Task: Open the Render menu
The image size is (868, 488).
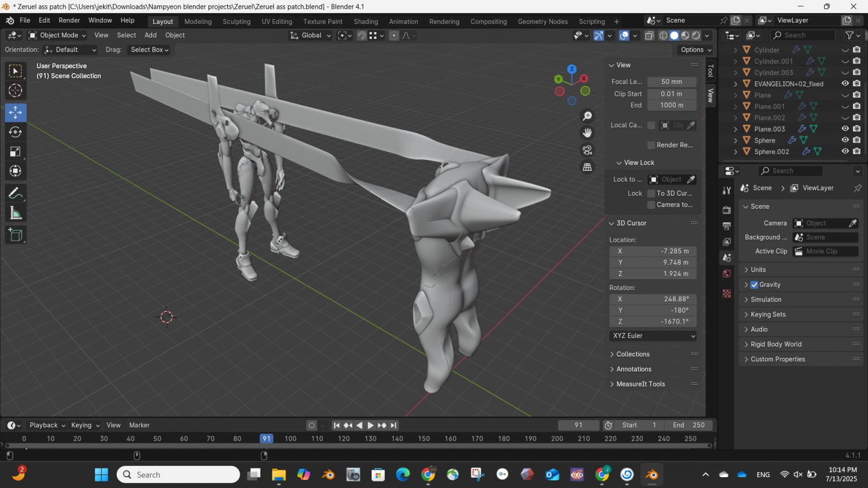Action: pos(69,21)
